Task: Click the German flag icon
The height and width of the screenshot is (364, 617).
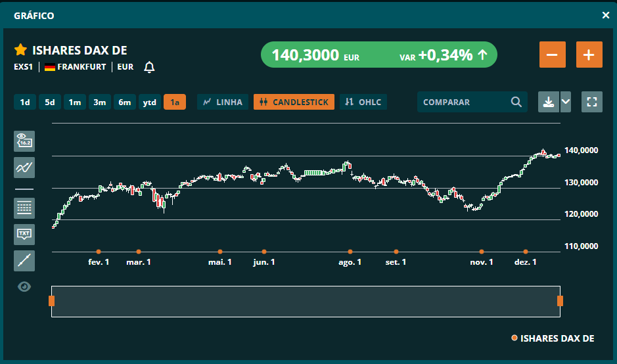Action: point(49,67)
